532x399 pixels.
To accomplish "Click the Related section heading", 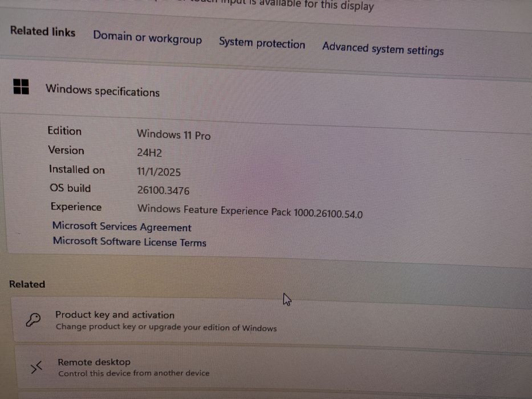I will pos(27,284).
